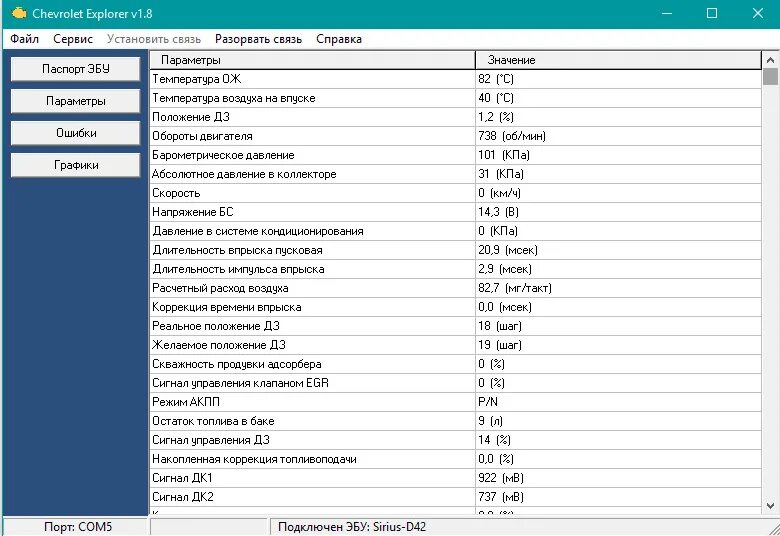Select the Обороты двигателя row
Viewport: 780px width, 536px height.
pyautogui.click(x=456, y=136)
